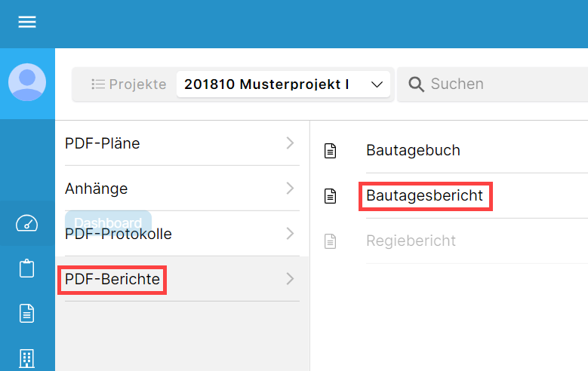Click the Projekte list icon

98,84
